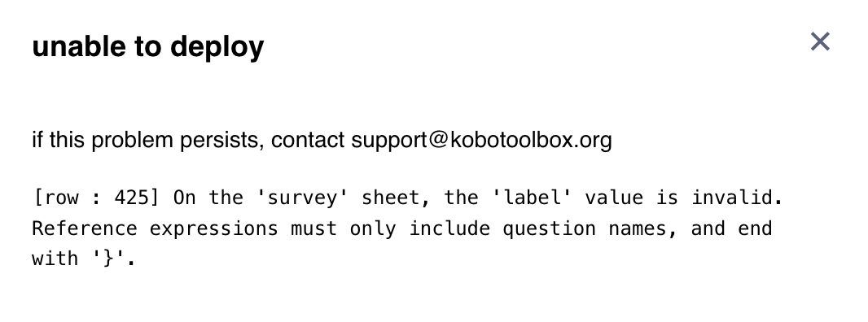Click the quoted 'survey' sheet name
The height and width of the screenshot is (322, 868).
point(302,198)
